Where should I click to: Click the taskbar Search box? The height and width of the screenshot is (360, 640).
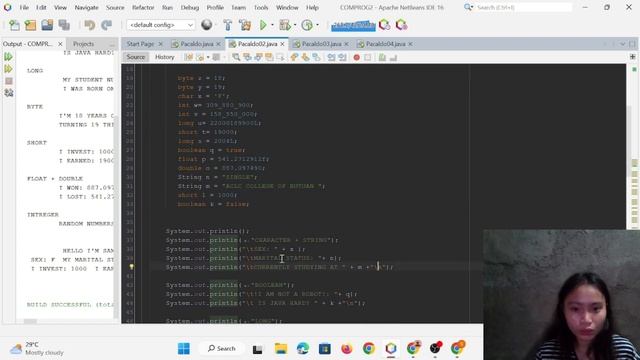[222, 349]
